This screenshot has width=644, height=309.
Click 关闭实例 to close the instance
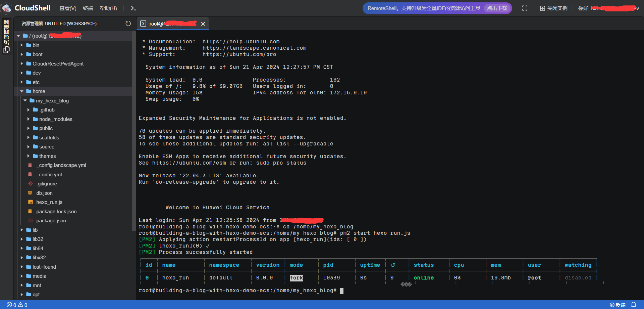point(554,8)
